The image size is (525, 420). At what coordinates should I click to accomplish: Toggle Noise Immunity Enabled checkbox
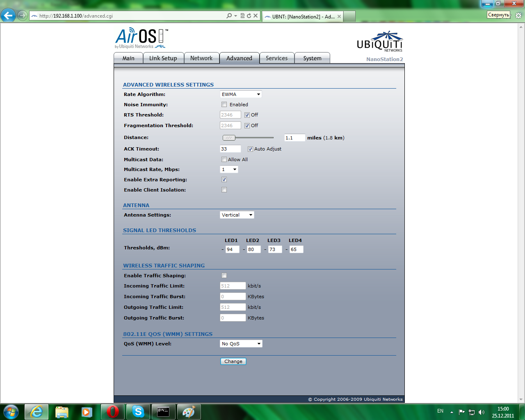pyautogui.click(x=224, y=105)
